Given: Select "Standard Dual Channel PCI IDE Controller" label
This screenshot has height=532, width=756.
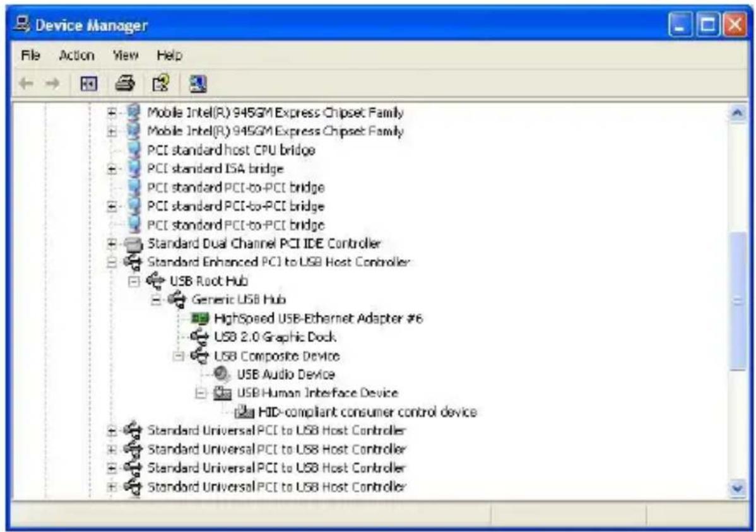Looking at the screenshot, I should pos(264,244).
